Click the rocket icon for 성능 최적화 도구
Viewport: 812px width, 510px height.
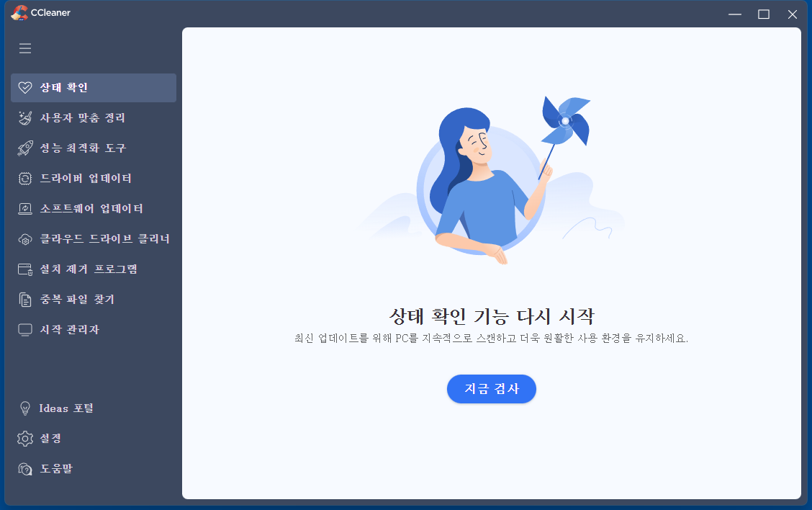pyautogui.click(x=25, y=148)
